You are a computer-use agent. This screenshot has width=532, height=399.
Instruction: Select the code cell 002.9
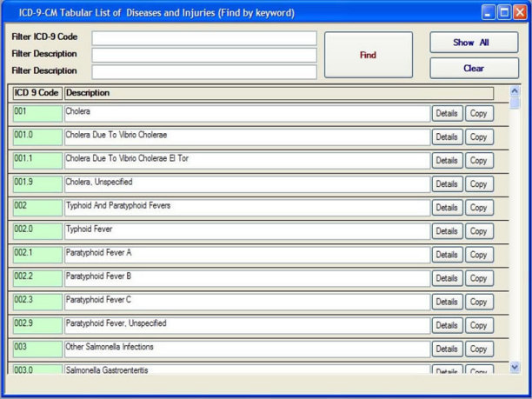(37, 325)
